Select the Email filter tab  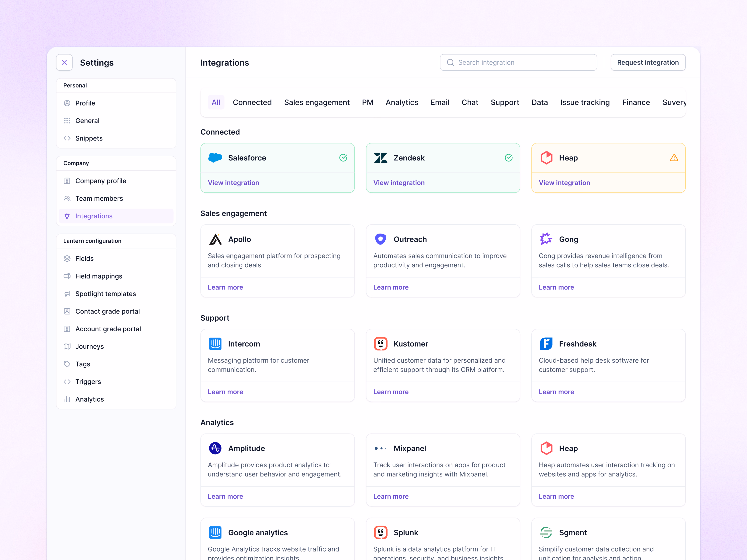440,102
